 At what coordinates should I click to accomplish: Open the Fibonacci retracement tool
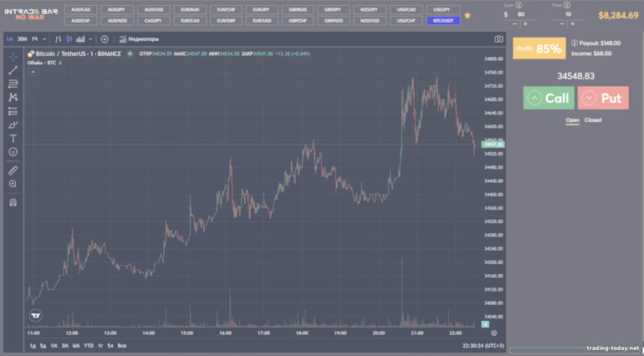(13, 84)
